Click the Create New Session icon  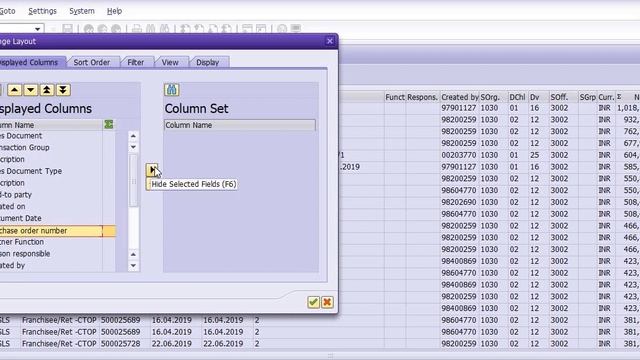click(x=247, y=29)
